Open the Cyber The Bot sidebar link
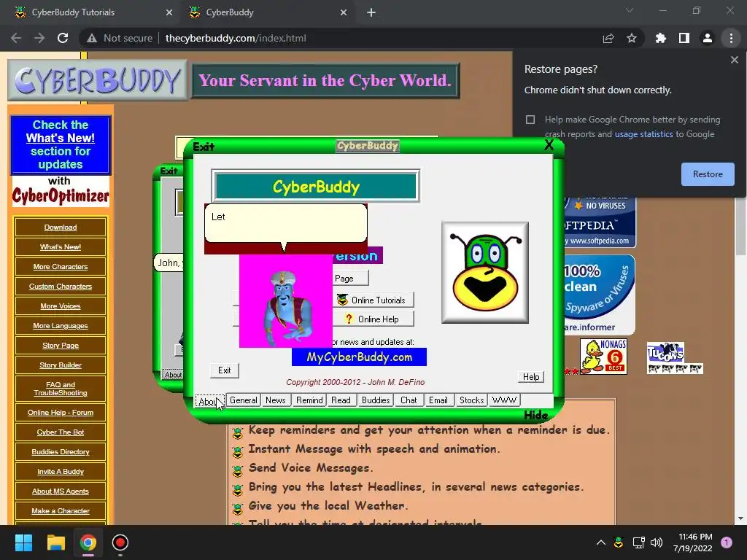Screen dimensions: 747x560 (61, 432)
